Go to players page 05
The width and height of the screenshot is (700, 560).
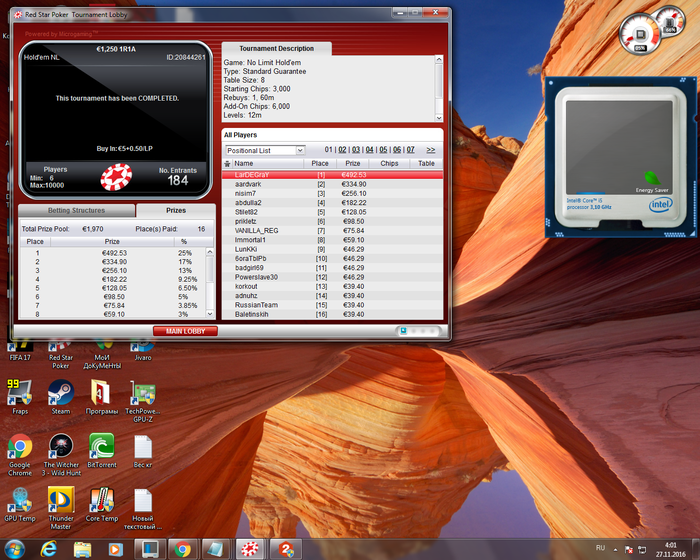(383, 150)
